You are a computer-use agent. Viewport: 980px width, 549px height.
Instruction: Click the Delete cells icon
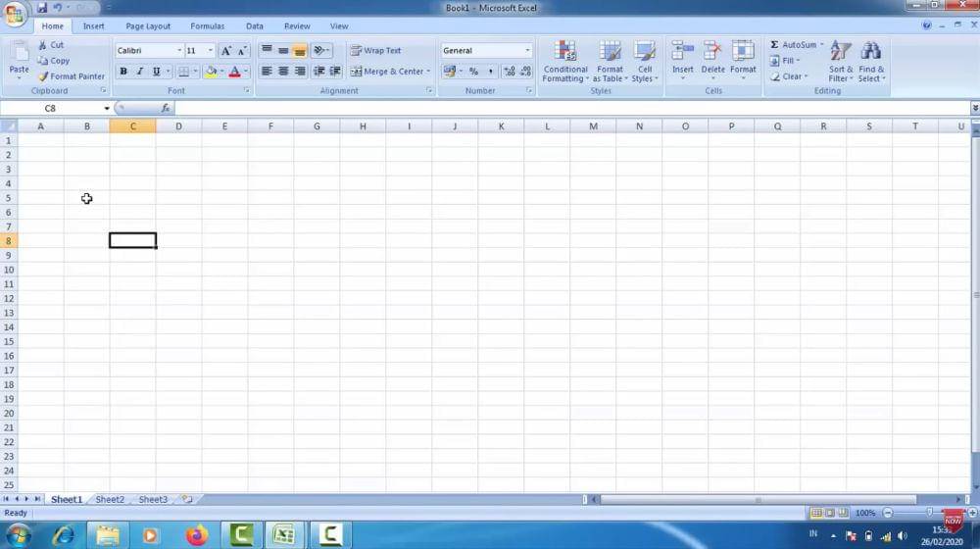[712, 52]
